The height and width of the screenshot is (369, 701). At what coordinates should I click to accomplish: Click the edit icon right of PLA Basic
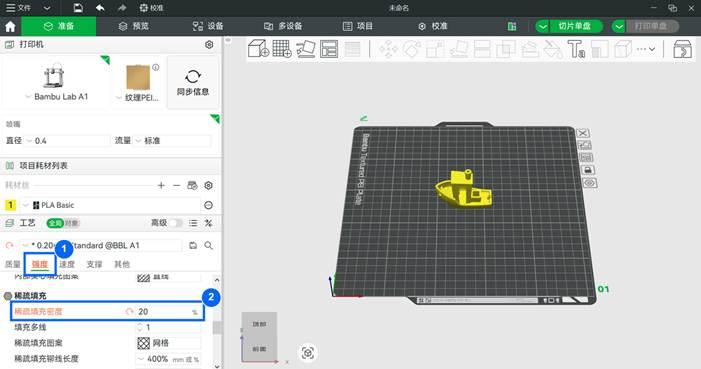tap(208, 205)
